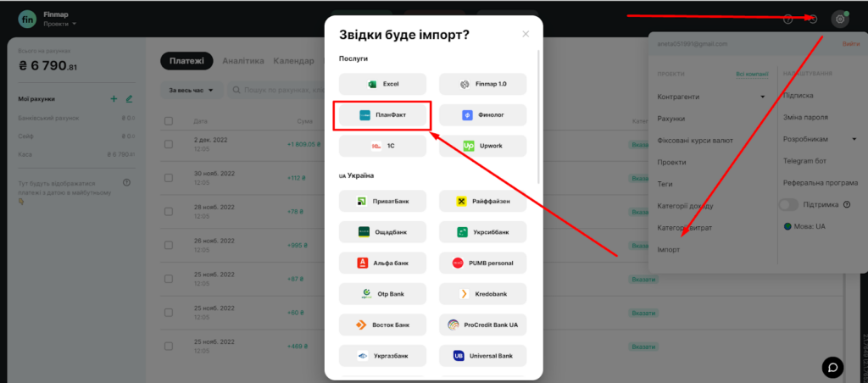The image size is (868, 383).
Task: Open Рахунки in the settings menu
Action: 671,119
